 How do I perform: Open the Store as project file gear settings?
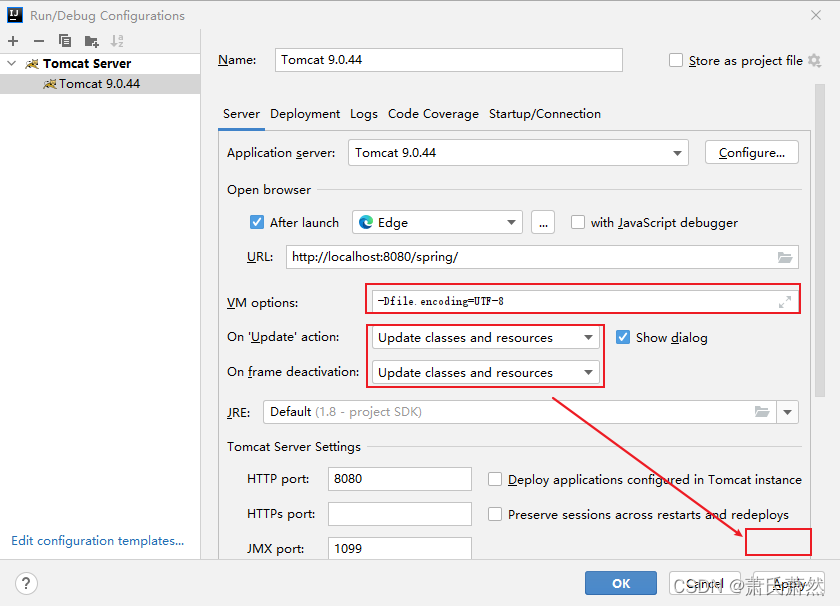pos(814,61)
